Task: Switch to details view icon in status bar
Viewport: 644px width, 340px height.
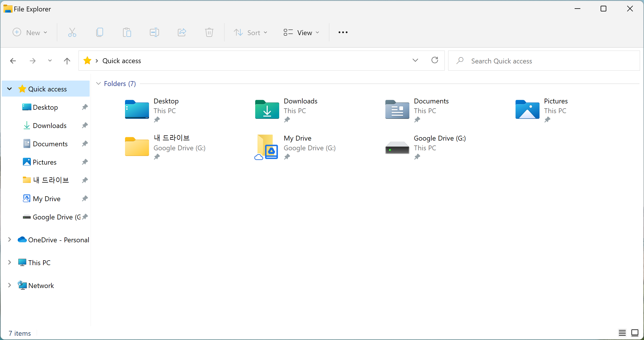Action: [622, 333]
